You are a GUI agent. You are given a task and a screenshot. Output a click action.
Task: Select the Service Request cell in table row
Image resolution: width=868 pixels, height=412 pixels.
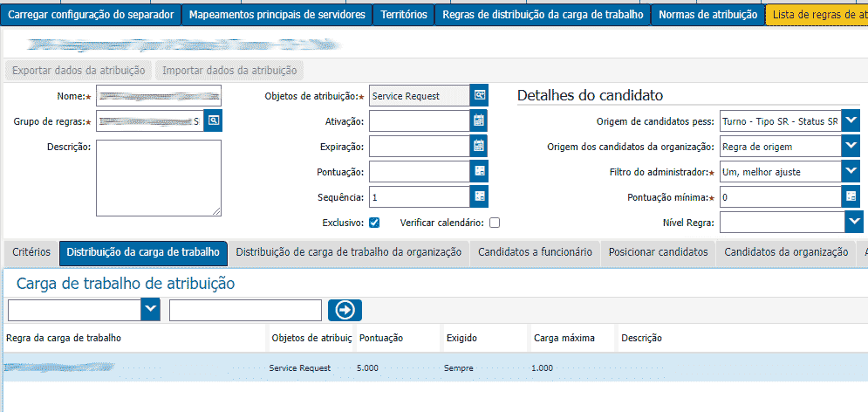click(x=300, y=367)
